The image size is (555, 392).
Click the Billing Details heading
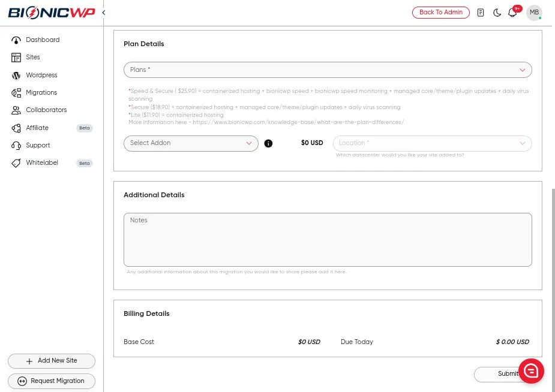point(146,314)
